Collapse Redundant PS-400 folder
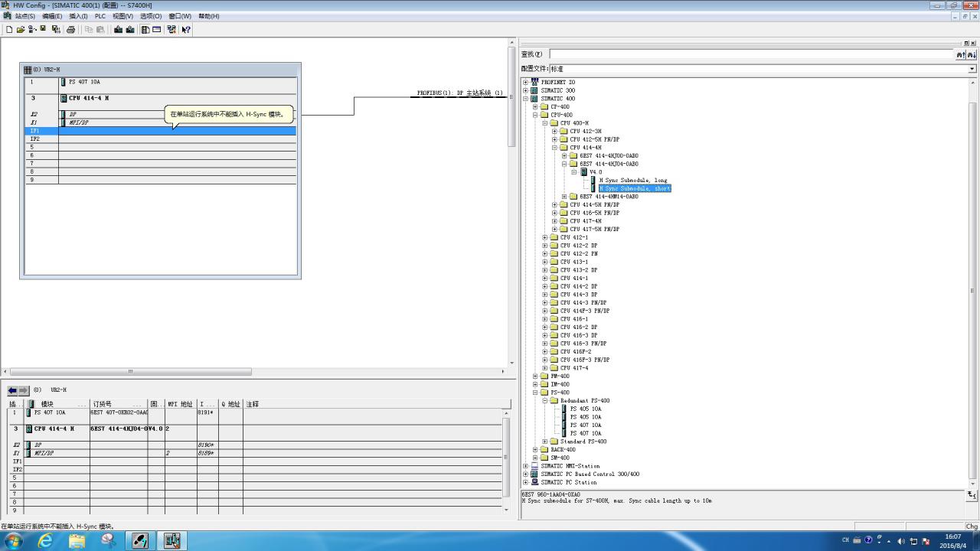 [545, 401]
